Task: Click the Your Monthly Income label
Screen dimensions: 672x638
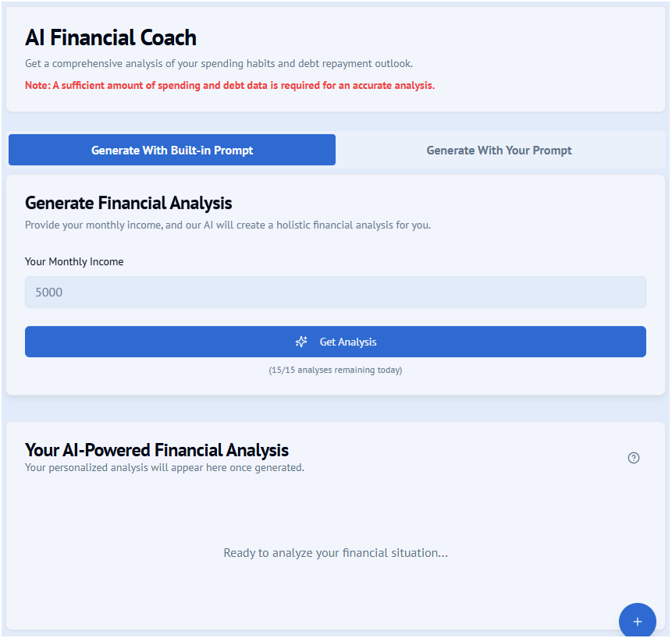Action: [74, 262]
